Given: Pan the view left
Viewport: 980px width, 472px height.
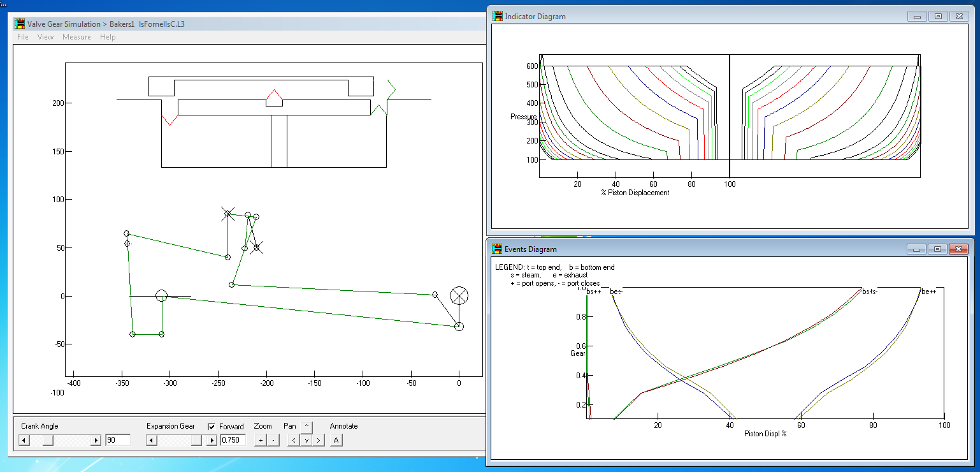Looking at the screenshot, I should 293,440.
